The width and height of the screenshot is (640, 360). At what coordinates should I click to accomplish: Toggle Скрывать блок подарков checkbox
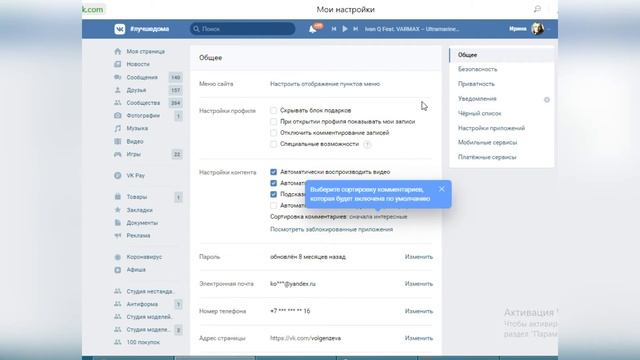pyautogui.click(x=273, y=110)
